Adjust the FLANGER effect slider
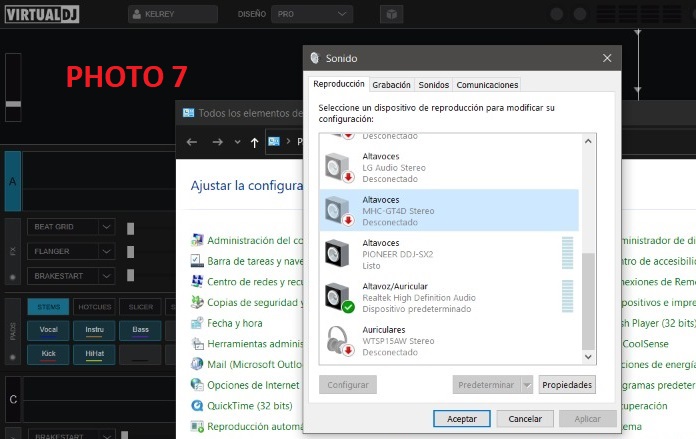 (x=130, y=252)
